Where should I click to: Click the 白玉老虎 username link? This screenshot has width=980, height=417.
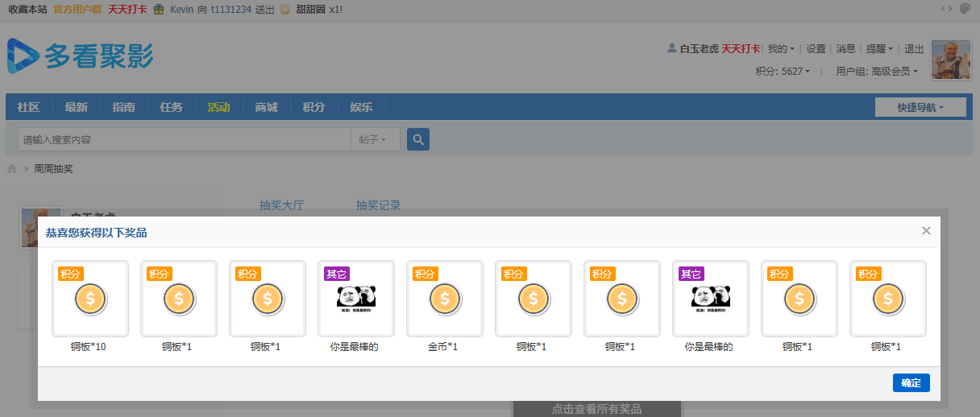699,49
